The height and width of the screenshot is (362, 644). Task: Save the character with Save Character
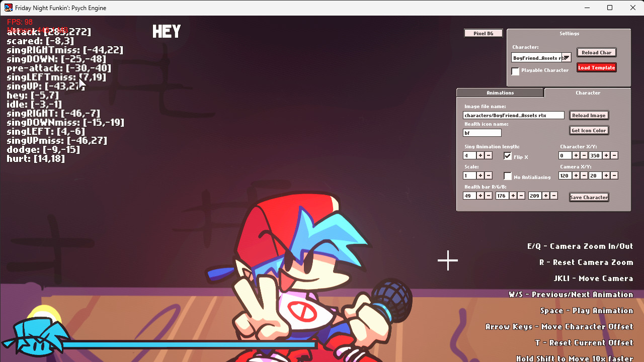tap(589, 197)
